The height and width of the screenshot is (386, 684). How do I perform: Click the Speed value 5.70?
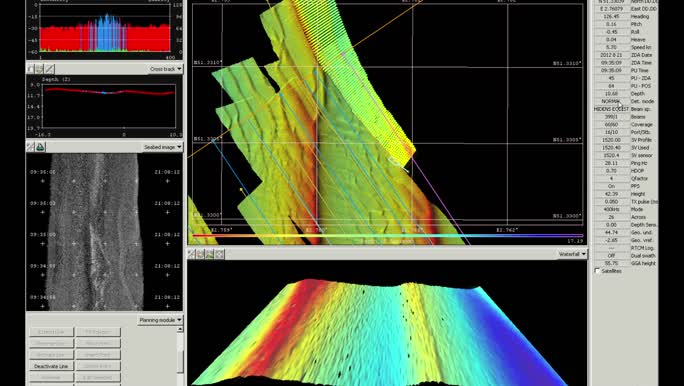[611, 48]
